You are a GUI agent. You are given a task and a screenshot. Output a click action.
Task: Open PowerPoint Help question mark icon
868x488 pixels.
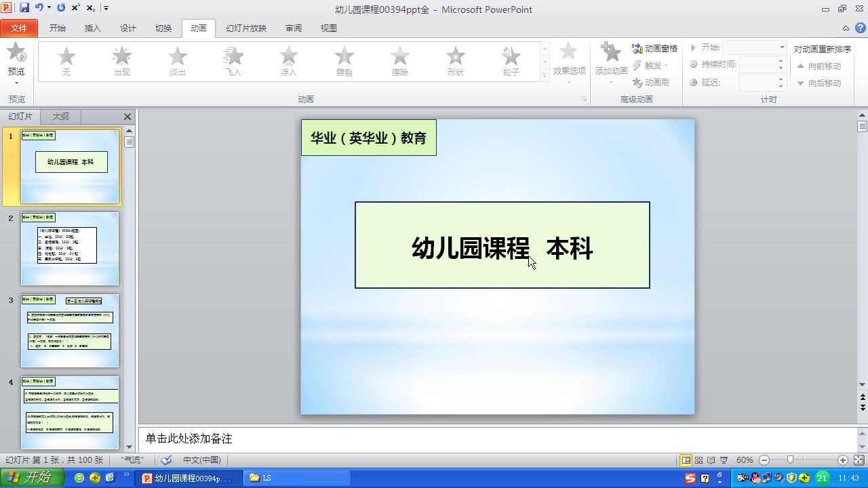(x=859, y=28)
